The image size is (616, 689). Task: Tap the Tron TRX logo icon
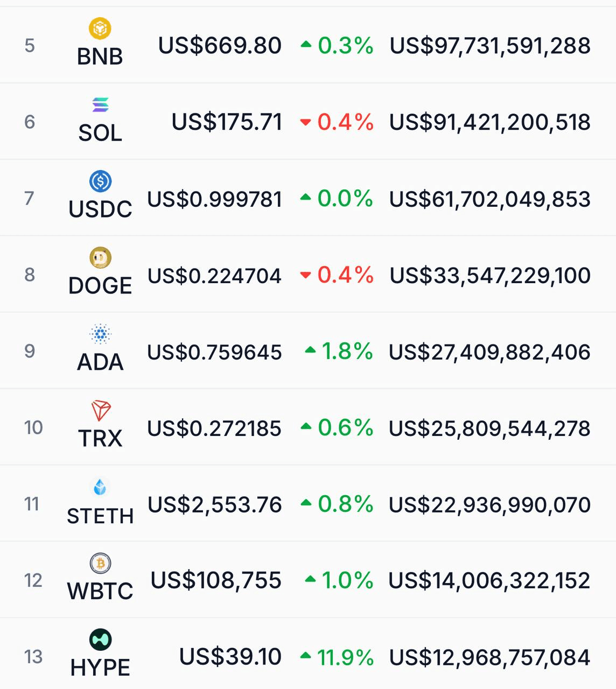point(101,411)
